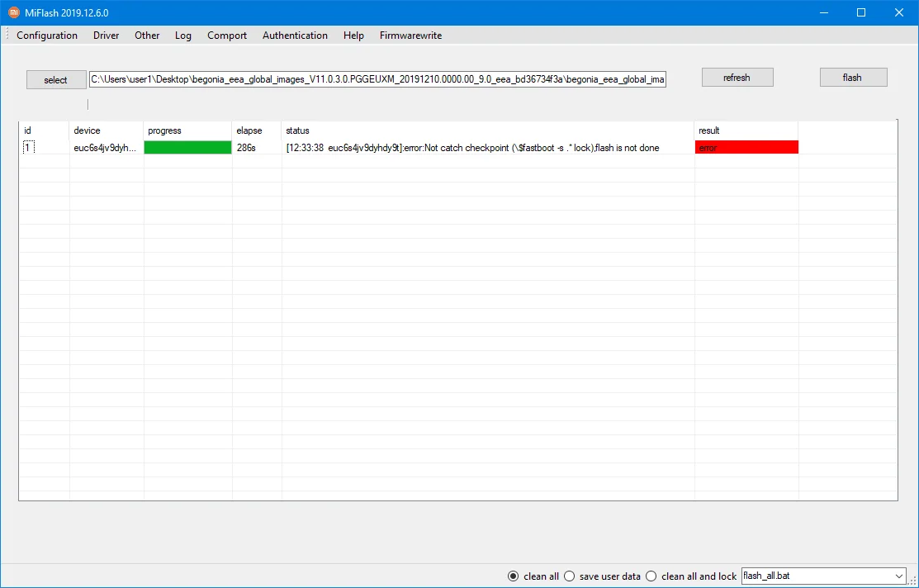Screen dimensions: 919x588
Task: Click the select button to choose firmware folder
Action: pos(55,79)
